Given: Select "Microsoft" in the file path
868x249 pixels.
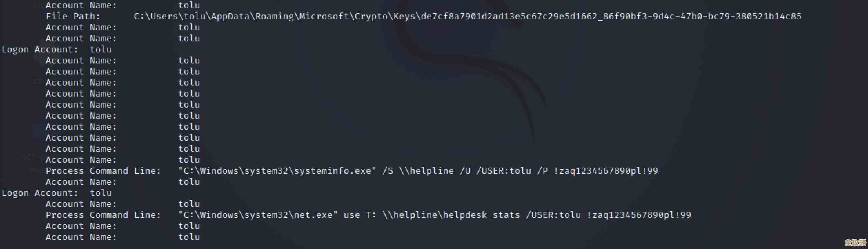Looking at the screenshot, I should tap(324, 16).
